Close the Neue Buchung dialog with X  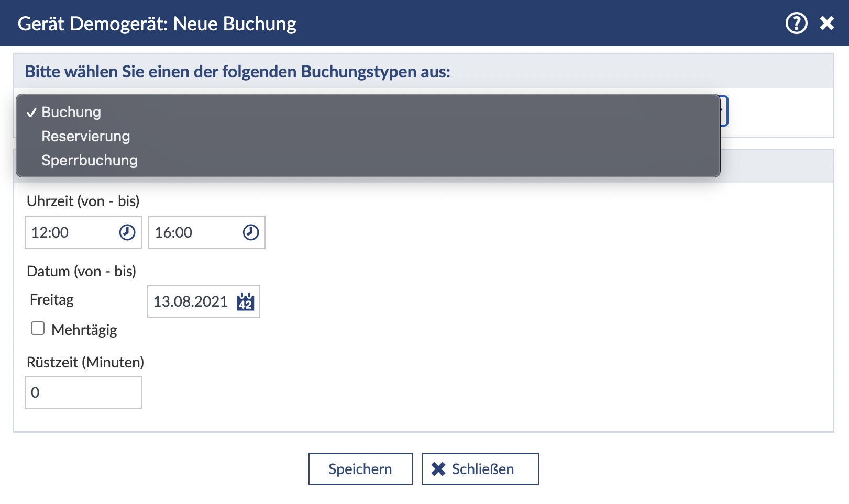point(827,24)
